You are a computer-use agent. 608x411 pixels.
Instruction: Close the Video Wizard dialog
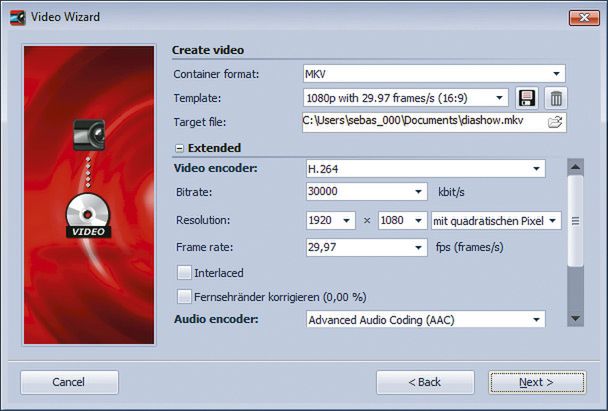[584, 17]
